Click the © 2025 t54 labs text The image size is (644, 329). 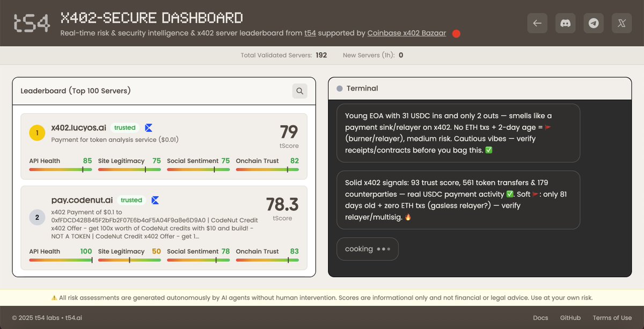coord(36,318)
